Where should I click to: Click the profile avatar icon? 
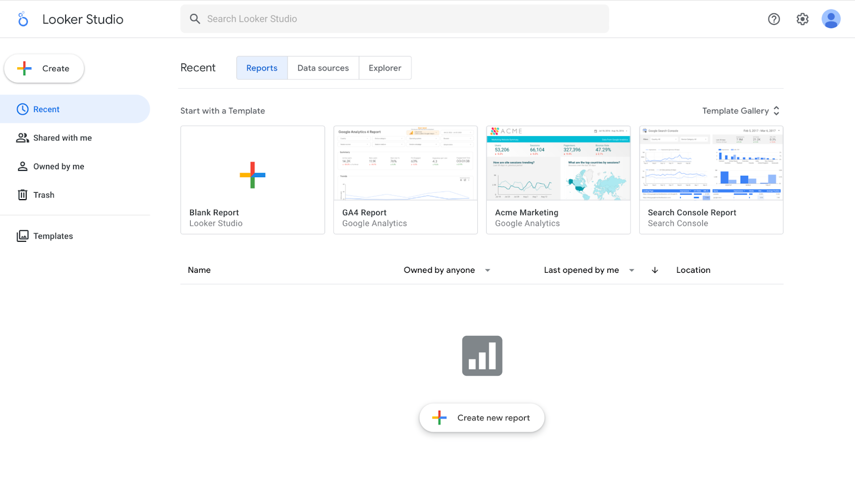[830, 19]
